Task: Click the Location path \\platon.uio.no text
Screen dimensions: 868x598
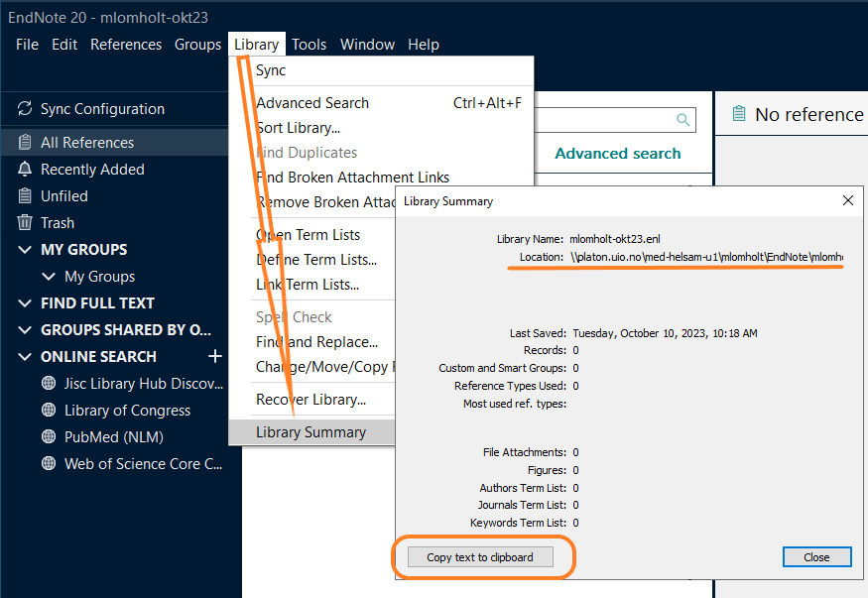Action: tap(706, 257)
